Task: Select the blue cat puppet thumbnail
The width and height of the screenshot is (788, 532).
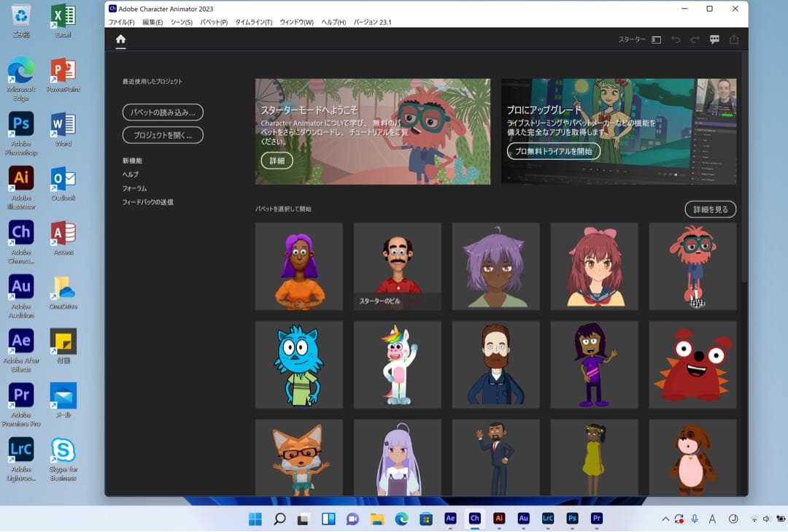Action: click(298, 364)
